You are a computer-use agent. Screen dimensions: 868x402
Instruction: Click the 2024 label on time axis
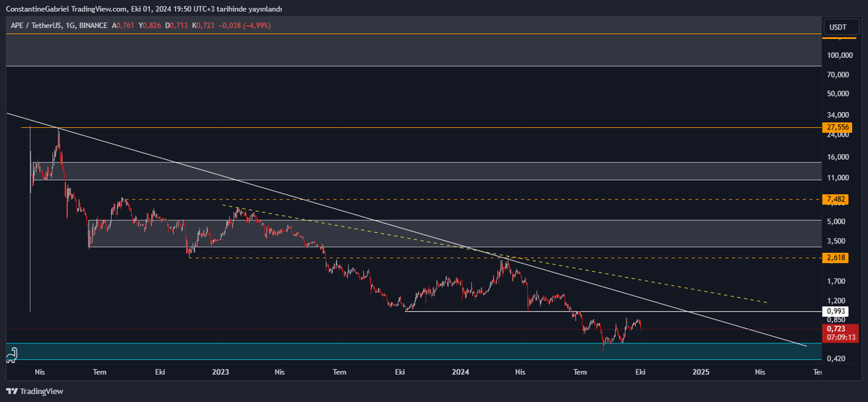pos(460,372)
